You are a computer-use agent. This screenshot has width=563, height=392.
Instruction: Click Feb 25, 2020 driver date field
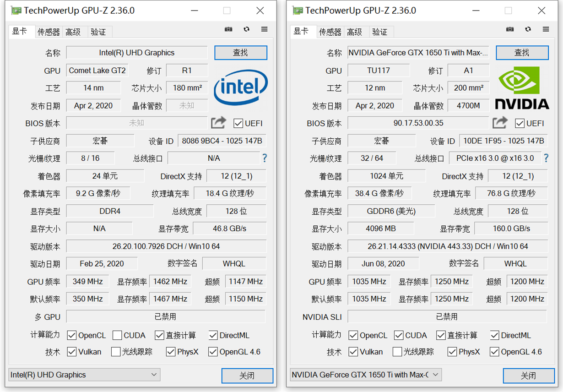tap(102, 264)
